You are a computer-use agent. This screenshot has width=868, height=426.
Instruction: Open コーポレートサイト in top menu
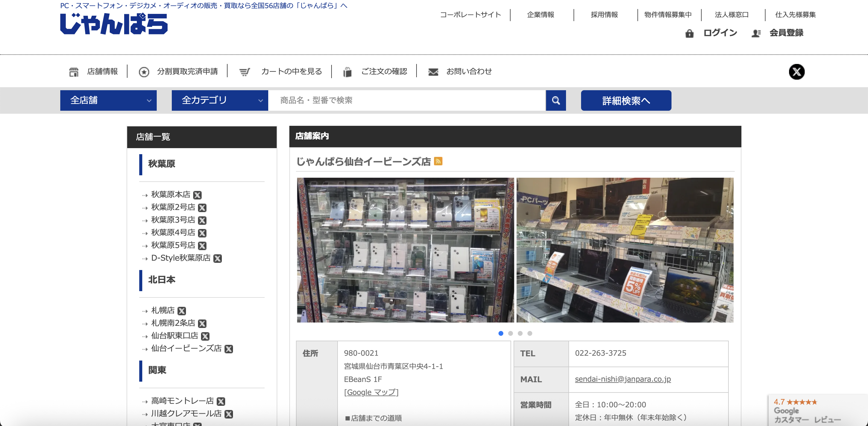click(470, 14)
